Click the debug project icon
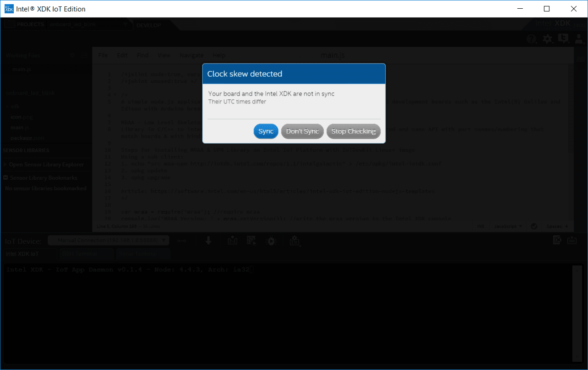This screenshot has width=588, height=370. [271, 240]
